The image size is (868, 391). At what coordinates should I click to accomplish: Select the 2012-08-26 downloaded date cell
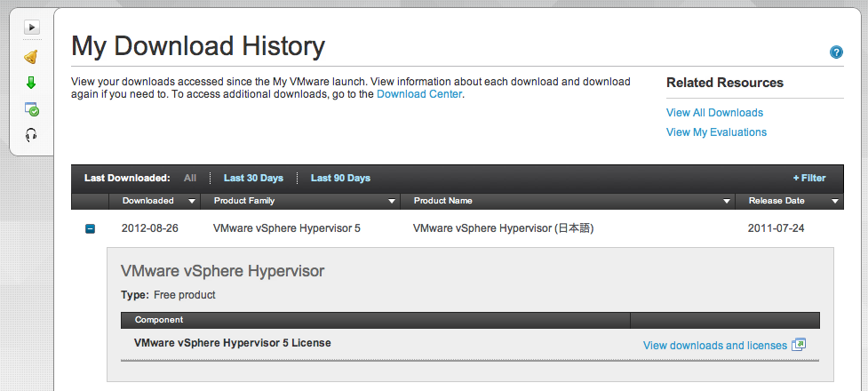(150, 228)
